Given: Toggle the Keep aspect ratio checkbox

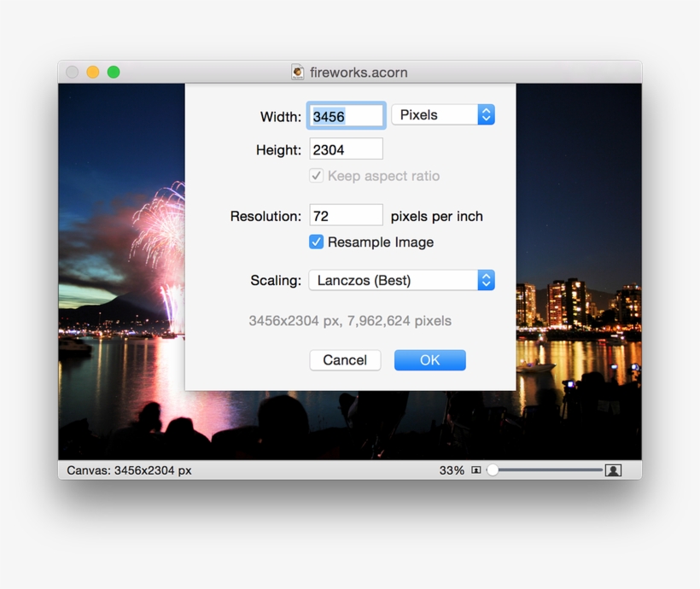Looking at the screenshot, I should 316,176.
